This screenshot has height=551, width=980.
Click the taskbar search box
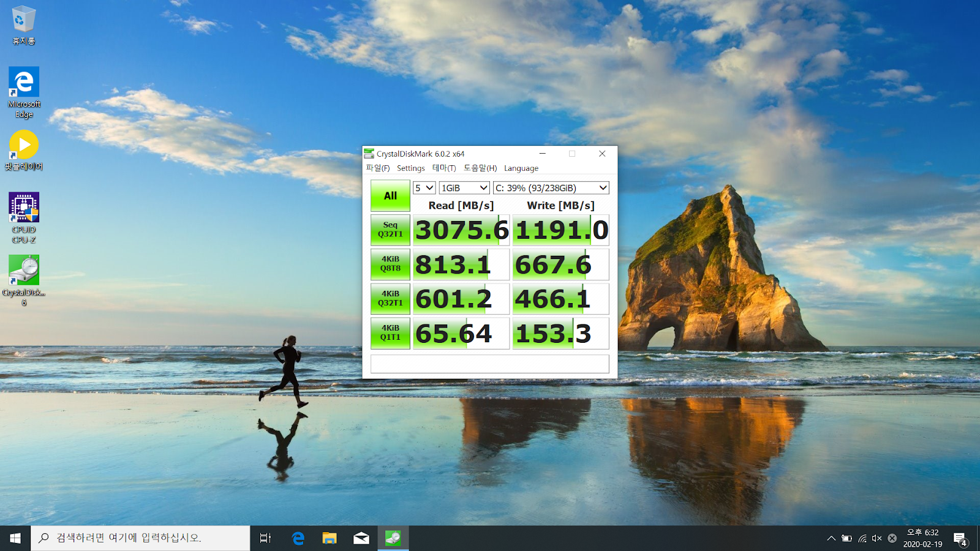140,538
